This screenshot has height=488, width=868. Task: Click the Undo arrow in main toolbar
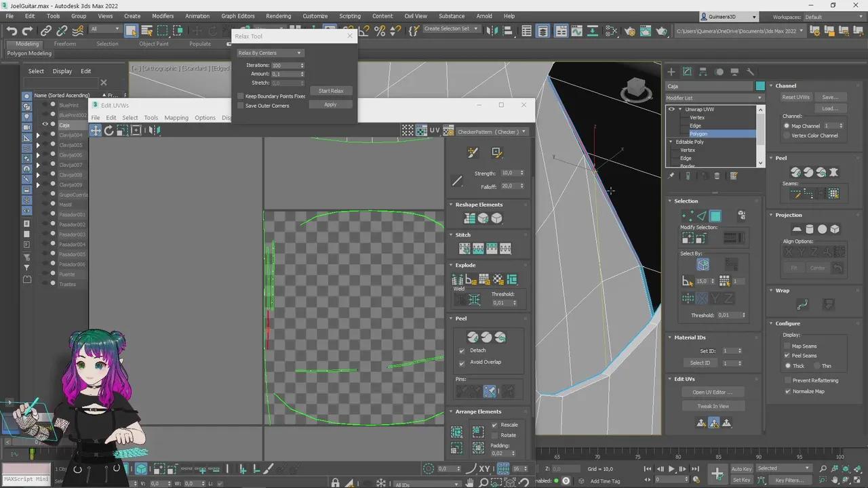tap(12, 30)
